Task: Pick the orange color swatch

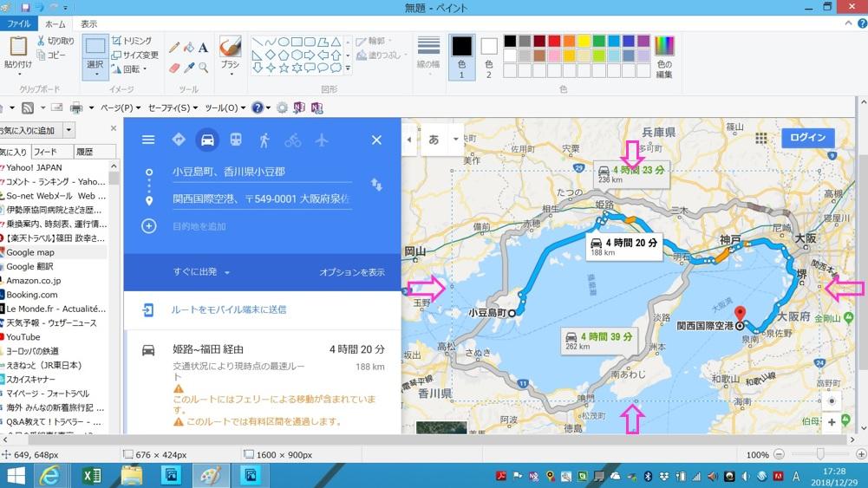Action: coord(569,41)
